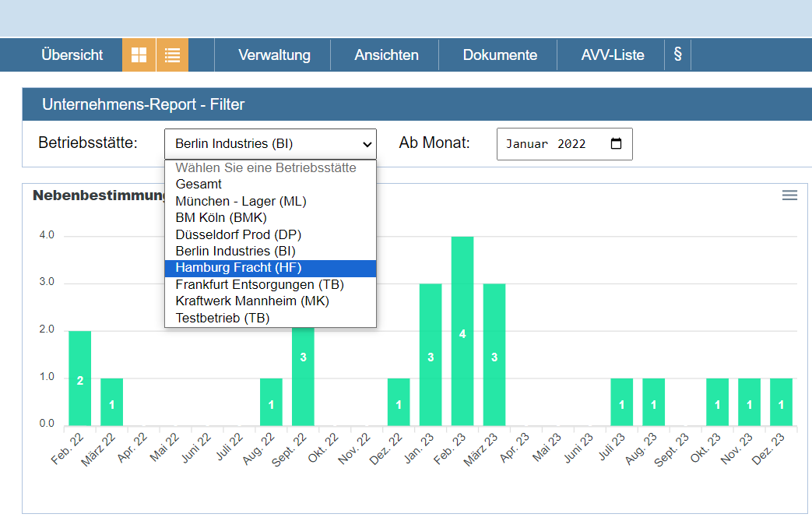The image size is (812, 521).
Task: Switch to list view icon
Action: tap(172, 55)
